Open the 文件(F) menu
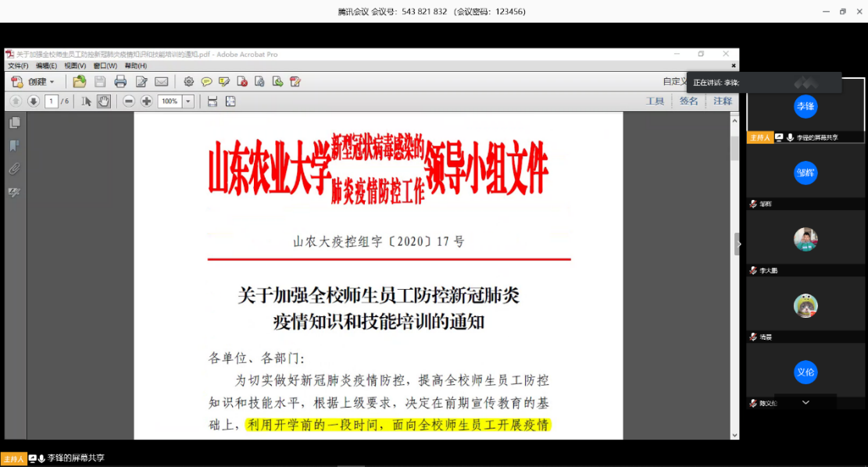The width and height of the screenshot is (868, 467). [18, 66]
